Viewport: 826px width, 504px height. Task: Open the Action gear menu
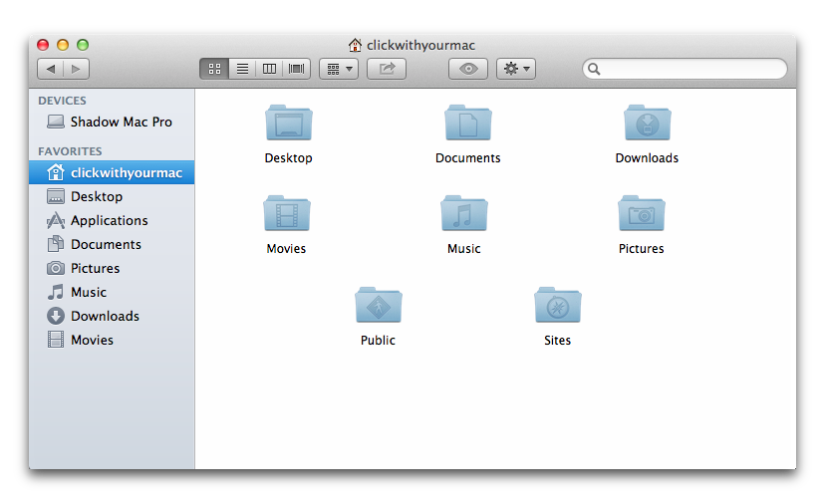tap(516, 69)
